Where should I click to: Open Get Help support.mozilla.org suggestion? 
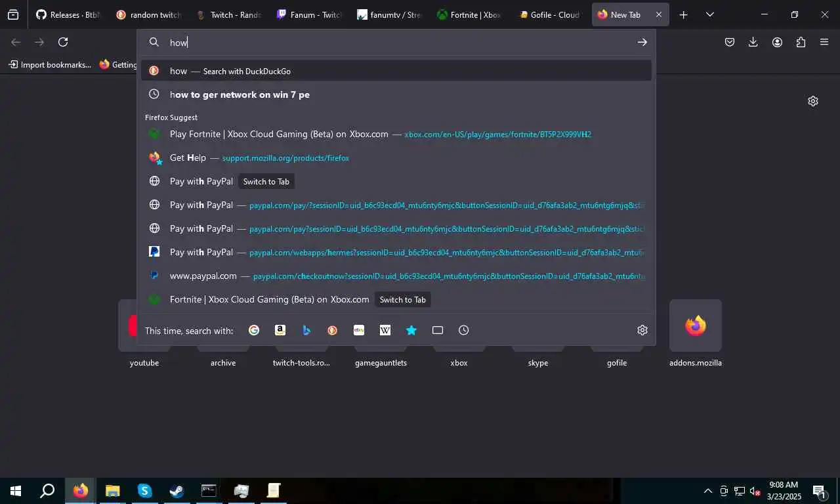pyautogui.click(x=396, y=157)
